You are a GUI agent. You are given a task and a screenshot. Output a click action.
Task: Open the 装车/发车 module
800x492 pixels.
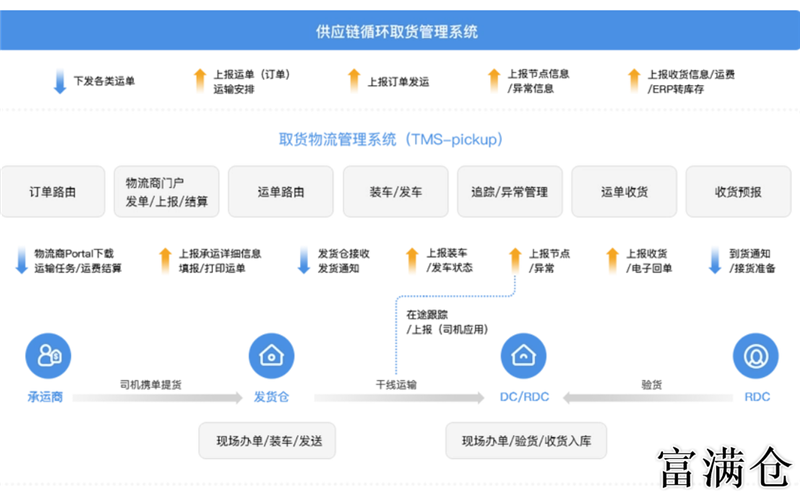tap(395, 191)
